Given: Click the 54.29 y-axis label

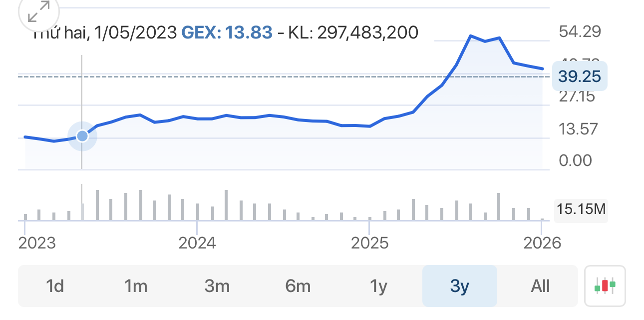Looking at the screenshot, I should (x=580, y=32).
